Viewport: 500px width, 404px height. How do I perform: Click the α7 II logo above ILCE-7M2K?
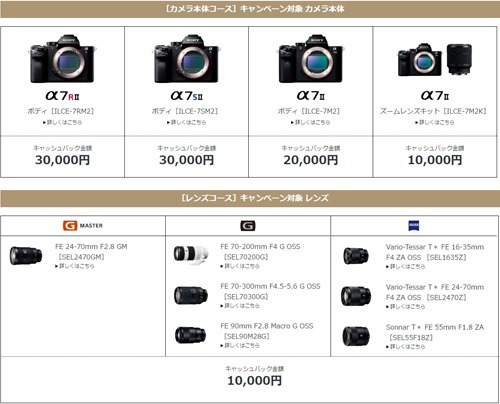tap(435, 96)
